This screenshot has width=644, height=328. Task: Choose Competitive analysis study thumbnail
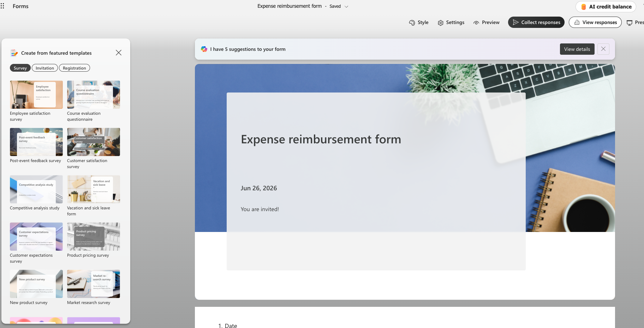(36, 189)
